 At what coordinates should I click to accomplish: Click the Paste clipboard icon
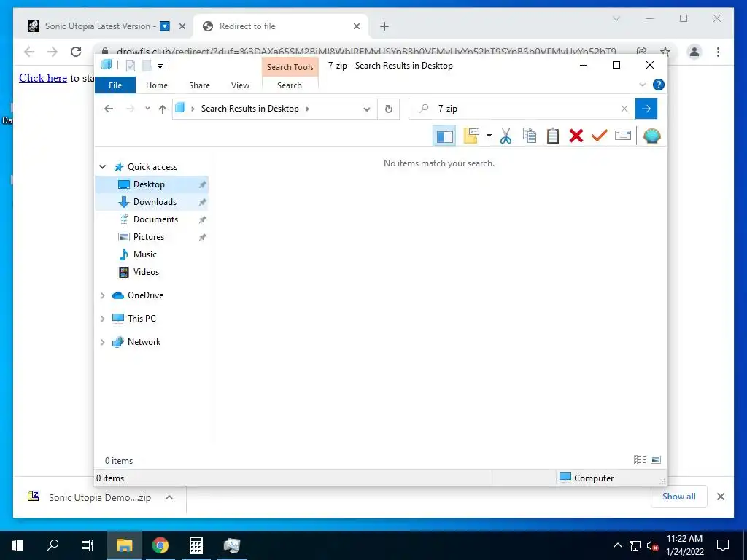click(553, 136)
